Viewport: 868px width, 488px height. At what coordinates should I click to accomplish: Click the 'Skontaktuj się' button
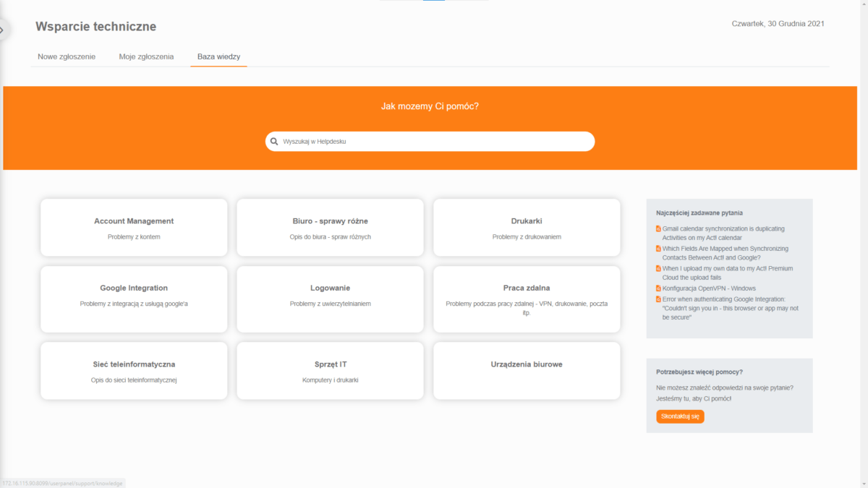(679, 416)
